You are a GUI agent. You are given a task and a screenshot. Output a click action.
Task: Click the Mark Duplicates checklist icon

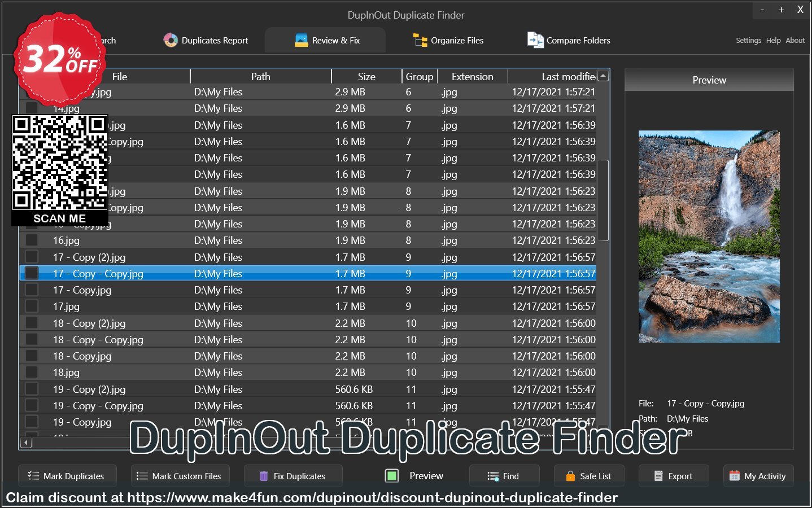[33, 476]
